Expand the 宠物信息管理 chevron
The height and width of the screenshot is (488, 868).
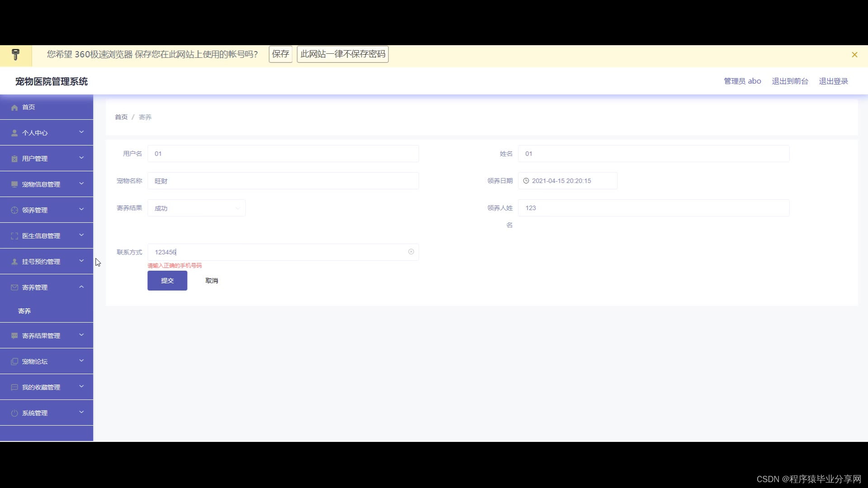point(81,183)
